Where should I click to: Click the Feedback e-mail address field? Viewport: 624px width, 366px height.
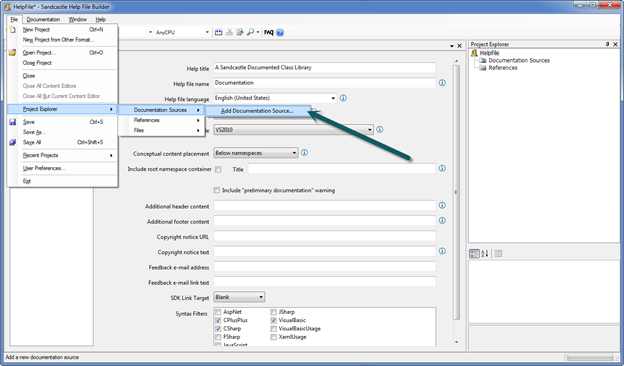325,267
